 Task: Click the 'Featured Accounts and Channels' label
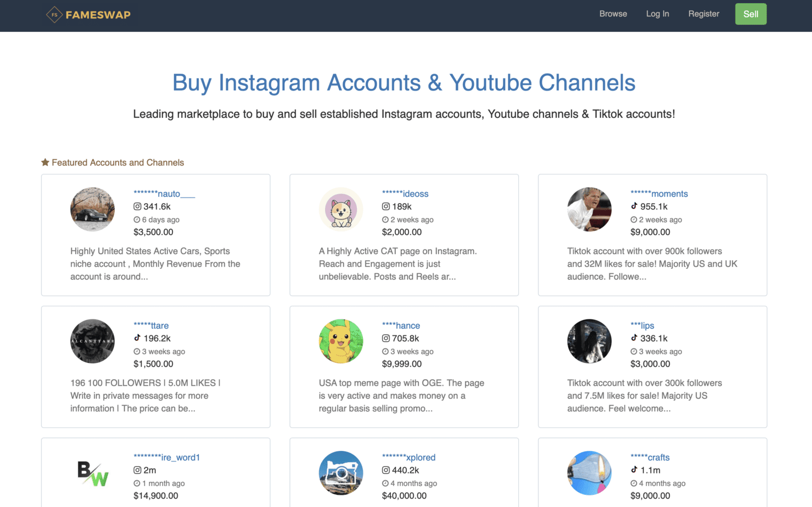click(117, 162)
